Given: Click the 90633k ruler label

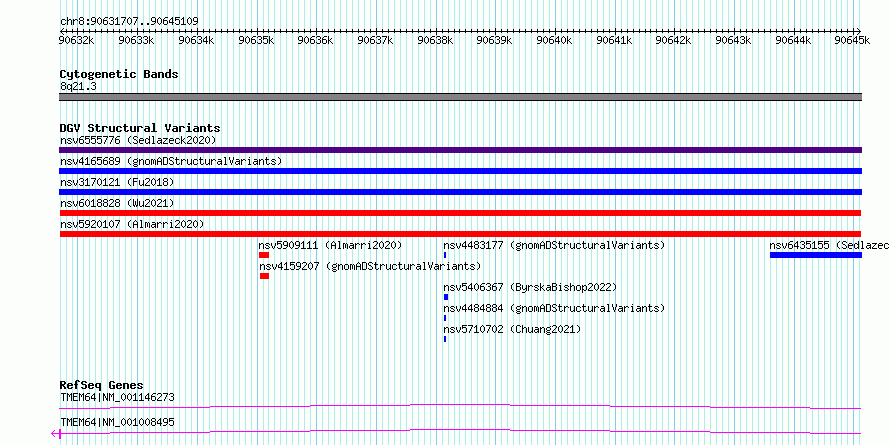Looking at the screenshot, I should (136, 40).
